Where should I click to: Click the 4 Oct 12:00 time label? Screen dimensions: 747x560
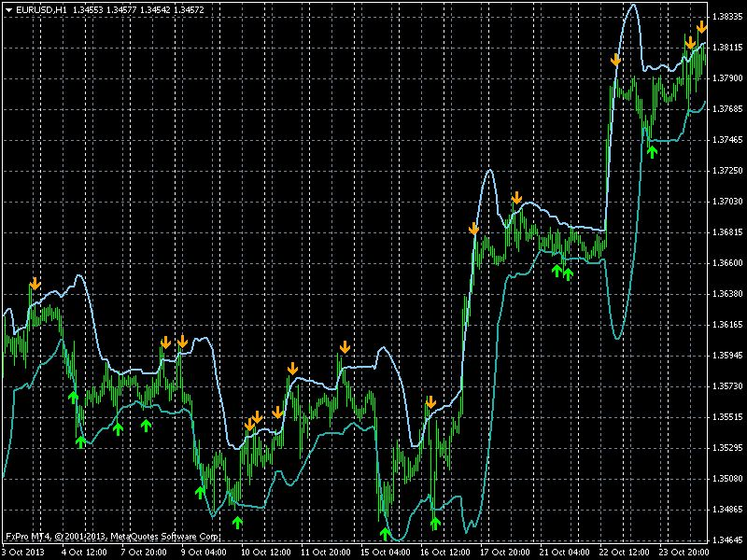tap(84, 553)
